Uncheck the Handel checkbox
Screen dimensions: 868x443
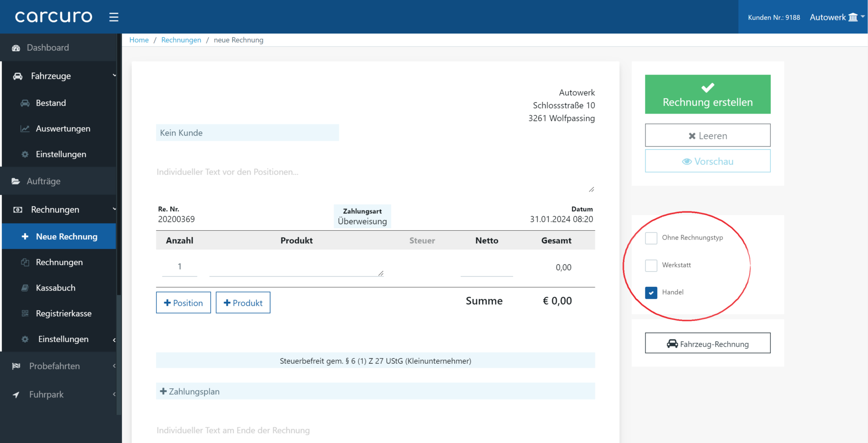tap(651, 293)
